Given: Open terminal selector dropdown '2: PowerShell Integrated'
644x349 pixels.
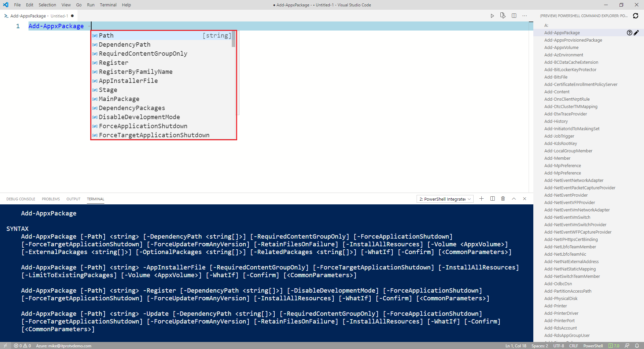Looking at the screenshot, I should [x=445, y=199].
